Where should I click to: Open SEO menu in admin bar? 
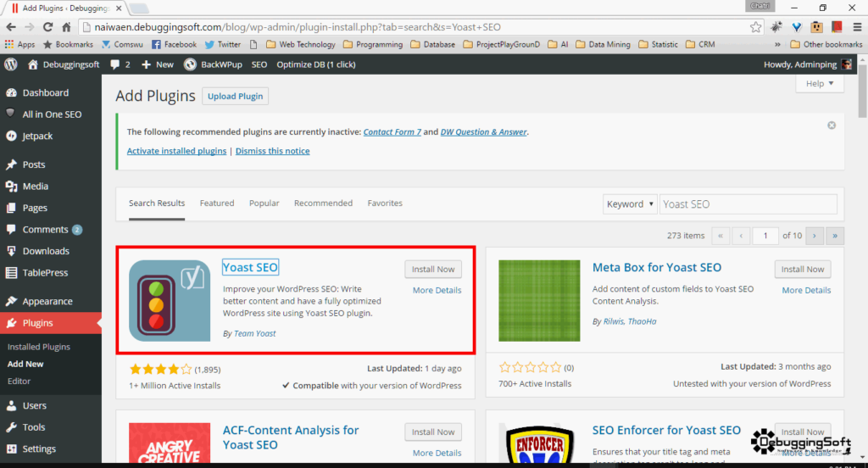(x=259, y=64)
